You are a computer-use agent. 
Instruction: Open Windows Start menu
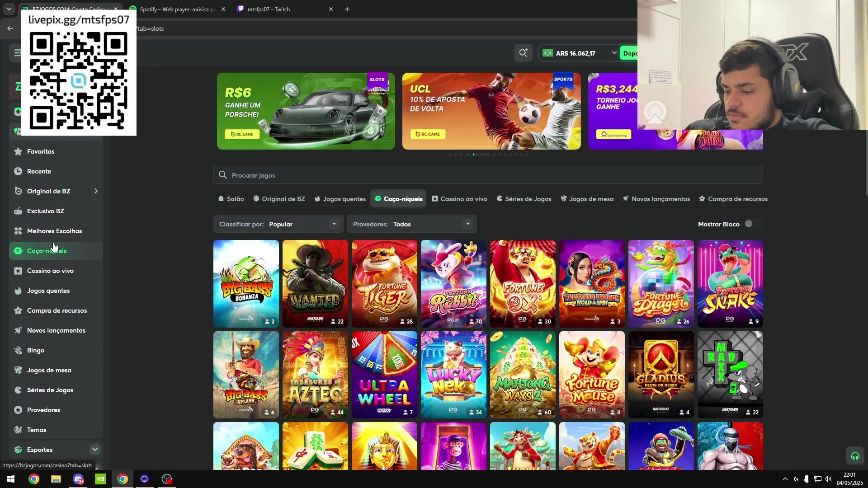pos(11,479)
